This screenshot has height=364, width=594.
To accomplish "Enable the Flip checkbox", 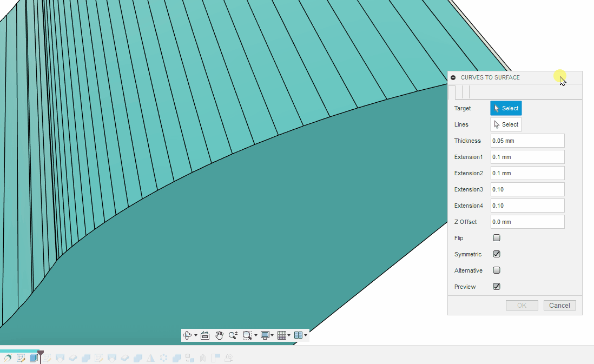I will click(x=497, y=238).
